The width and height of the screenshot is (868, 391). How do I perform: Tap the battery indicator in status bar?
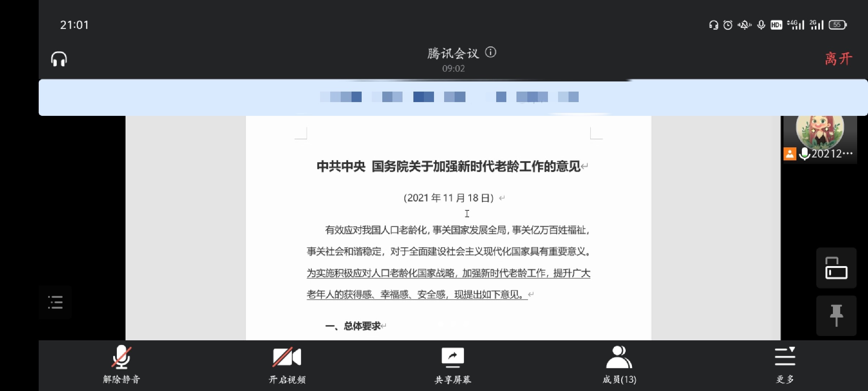pyautogui.click(x=837, y=25)
